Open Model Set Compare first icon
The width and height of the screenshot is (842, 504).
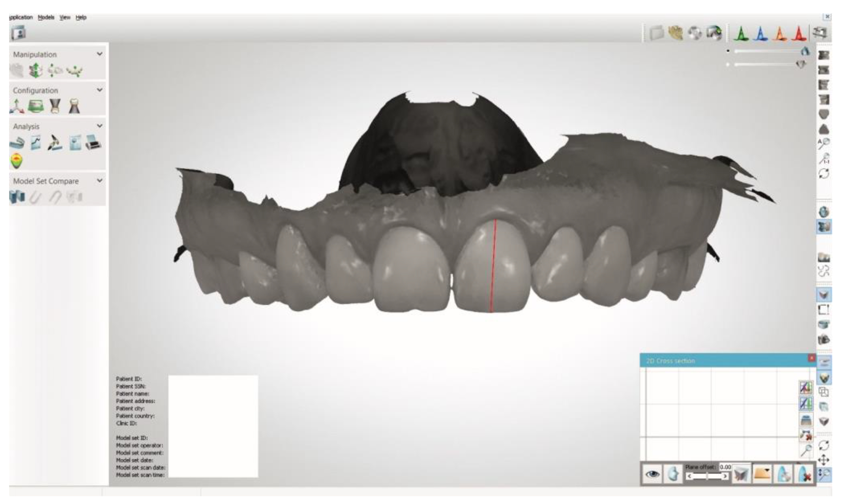tap(17, 197)
